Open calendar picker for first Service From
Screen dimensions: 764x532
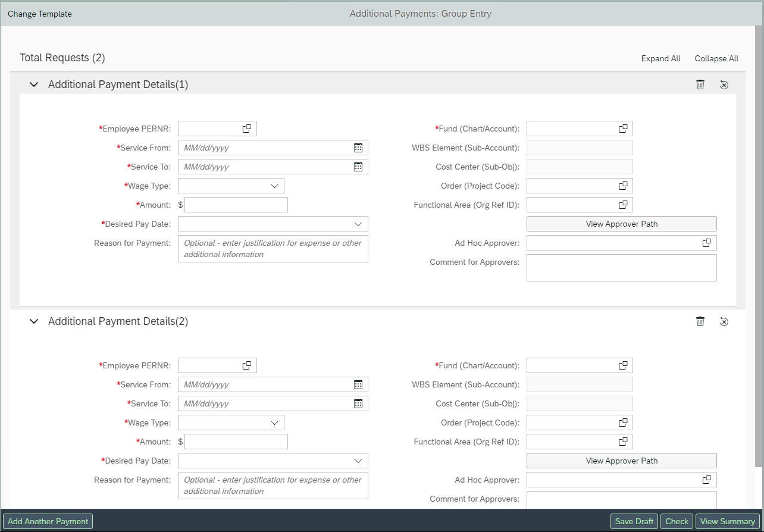coord(358,148)
